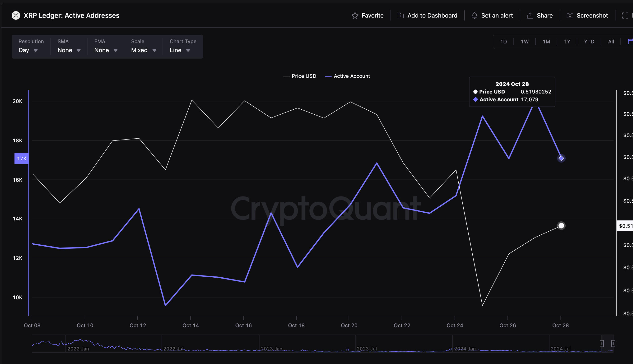This screenshot has width=633, height=364.
Task: Click the 10K axis label
Action: 18,298
